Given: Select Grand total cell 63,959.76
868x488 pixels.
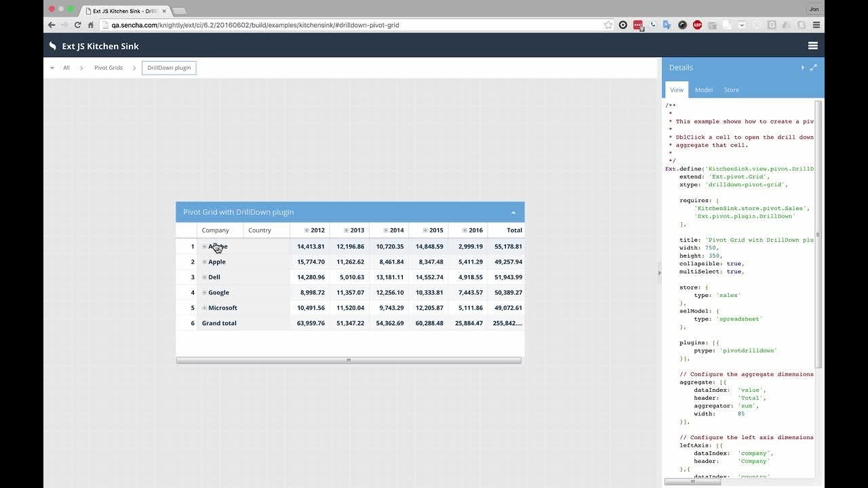Looking at the screenshot, I should 310,323.
